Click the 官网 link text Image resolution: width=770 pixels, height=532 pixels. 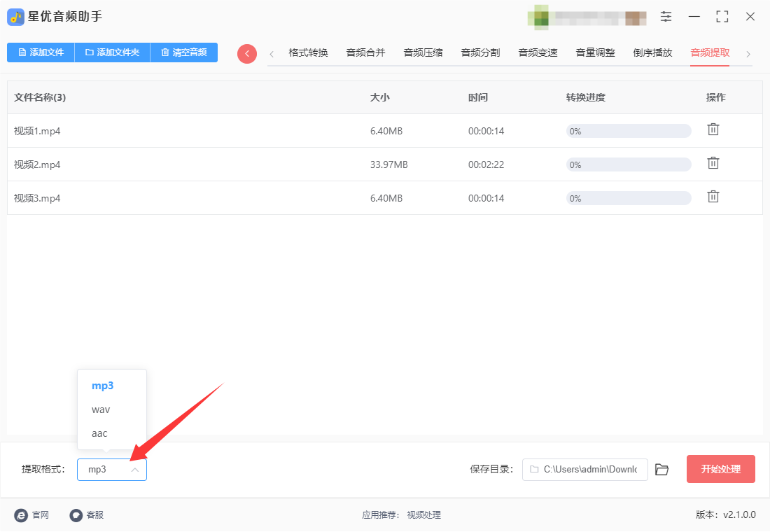(x=41, y=514)
